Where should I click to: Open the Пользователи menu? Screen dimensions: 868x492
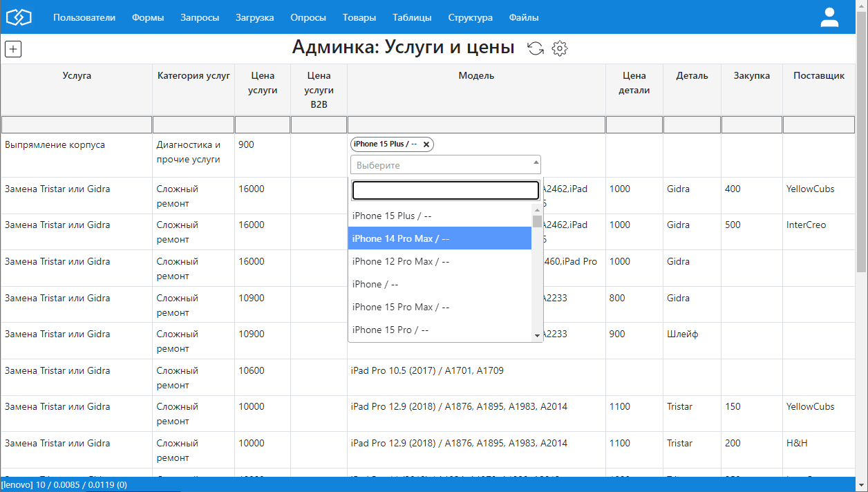pos(84,17)
